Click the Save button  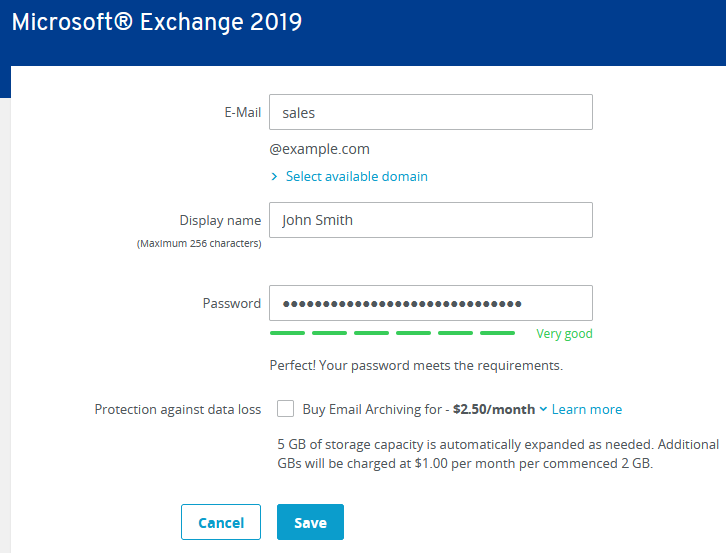coord(310,522)
